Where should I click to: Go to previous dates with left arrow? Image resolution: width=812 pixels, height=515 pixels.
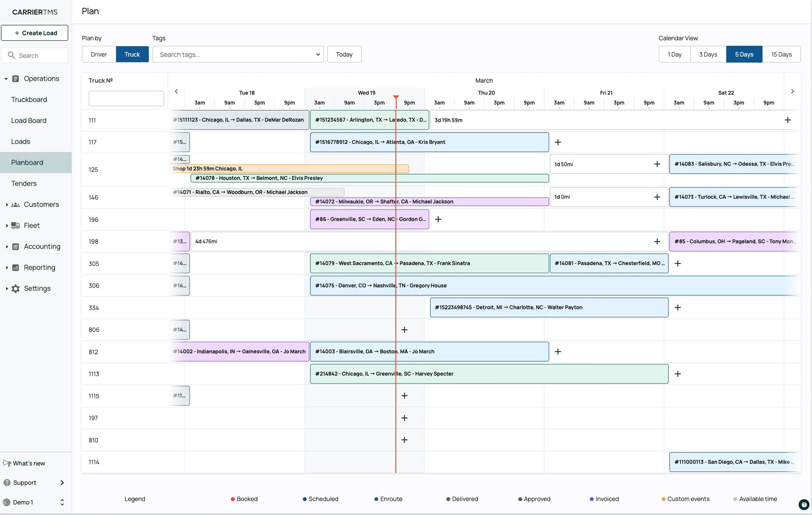click(176, 92)
